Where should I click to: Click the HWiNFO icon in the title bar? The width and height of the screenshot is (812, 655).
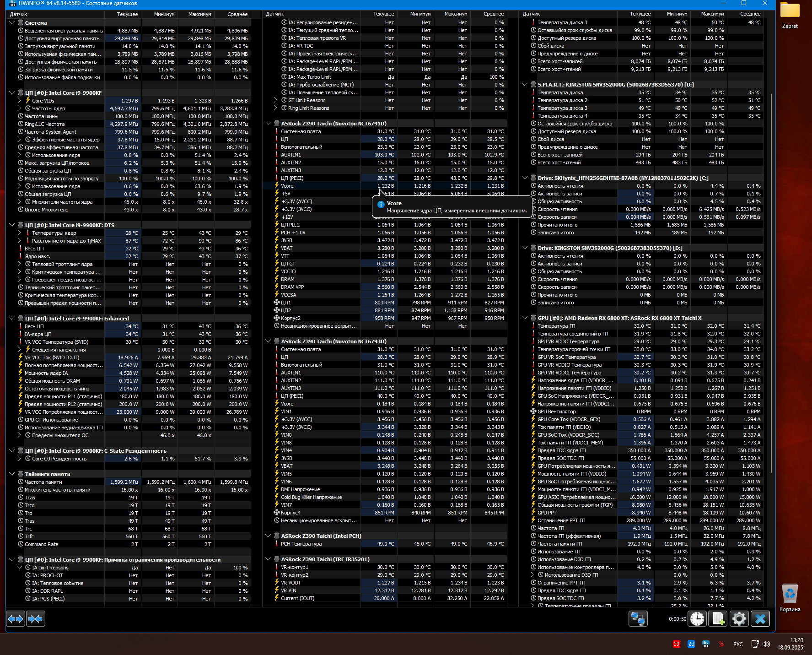12,3
